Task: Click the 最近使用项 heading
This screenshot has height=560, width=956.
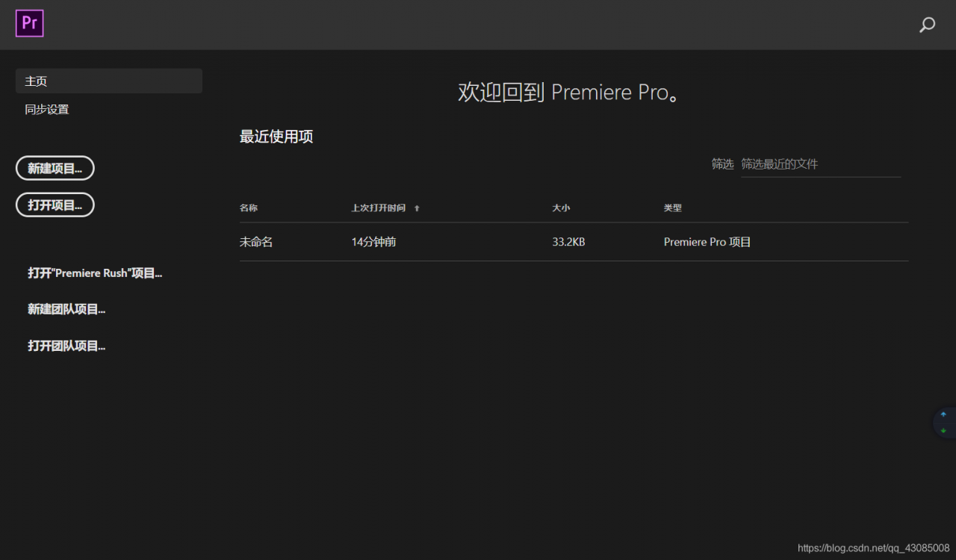Action: (x=276, y=137)
